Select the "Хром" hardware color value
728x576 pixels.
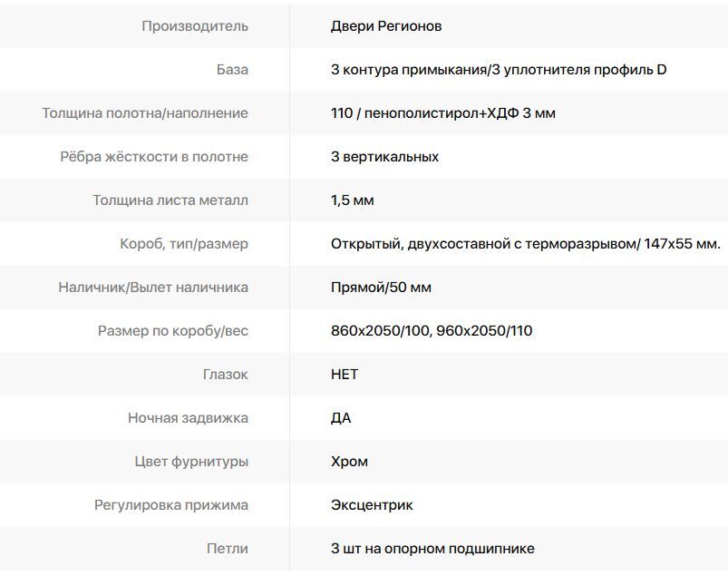pos(349,462)
